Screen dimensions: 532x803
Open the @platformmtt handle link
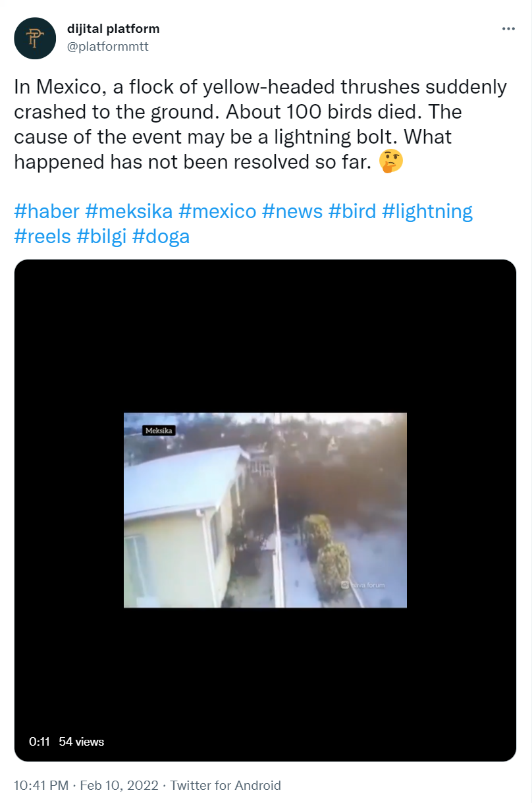(108, 47)
